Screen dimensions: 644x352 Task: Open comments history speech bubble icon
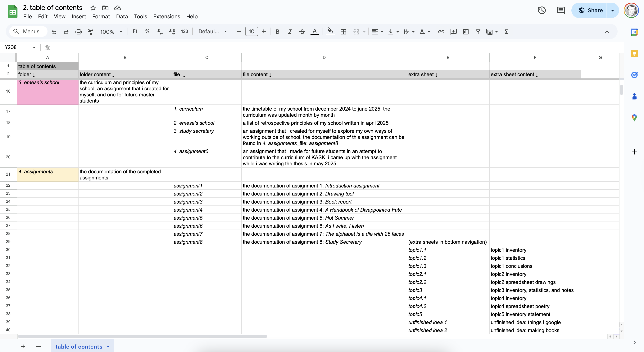tap(560, 10)
